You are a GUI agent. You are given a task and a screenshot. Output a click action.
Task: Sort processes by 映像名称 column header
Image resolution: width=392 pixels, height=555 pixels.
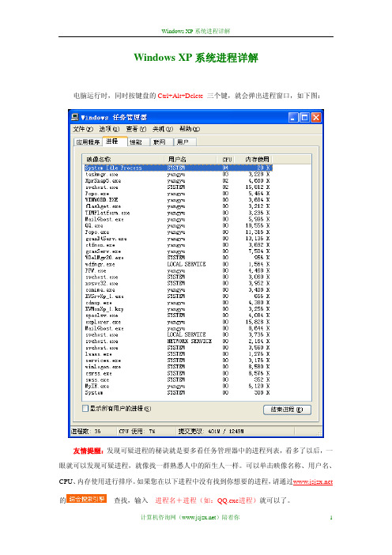tap(124, 160)
